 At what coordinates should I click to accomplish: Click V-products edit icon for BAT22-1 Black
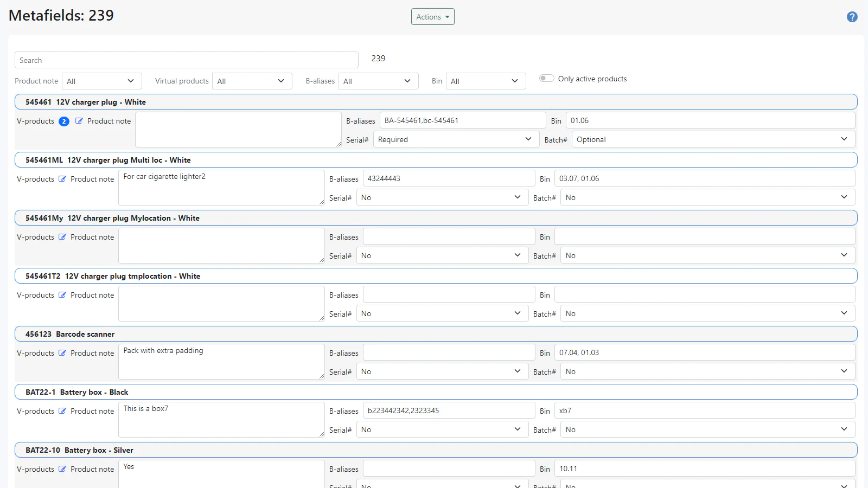click(x=62, y=411)
